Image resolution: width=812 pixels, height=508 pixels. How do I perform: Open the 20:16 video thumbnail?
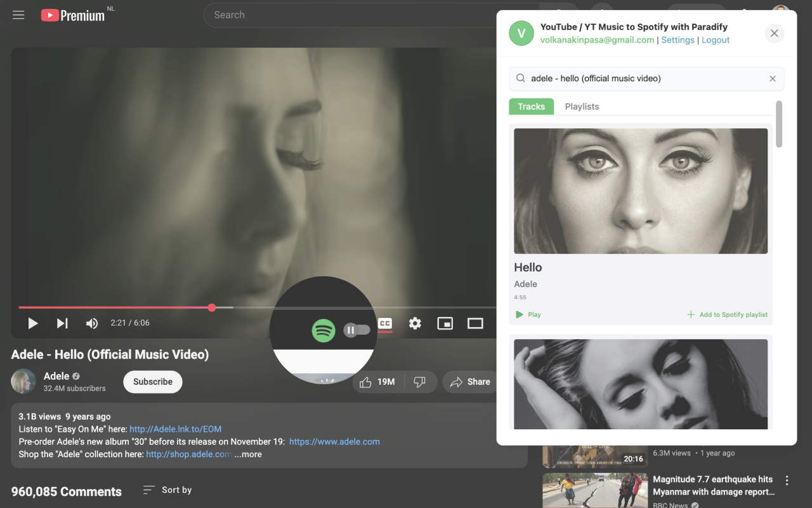tap(594, 457)
